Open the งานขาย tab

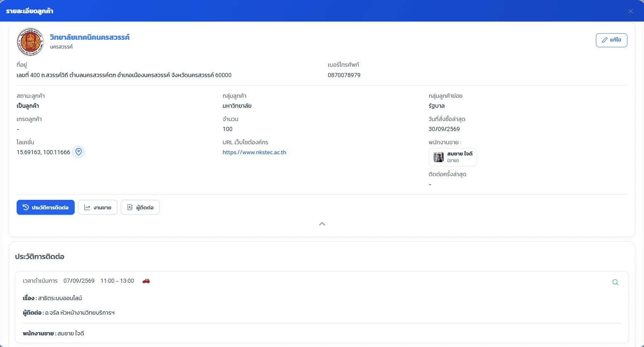click(98, 207)
